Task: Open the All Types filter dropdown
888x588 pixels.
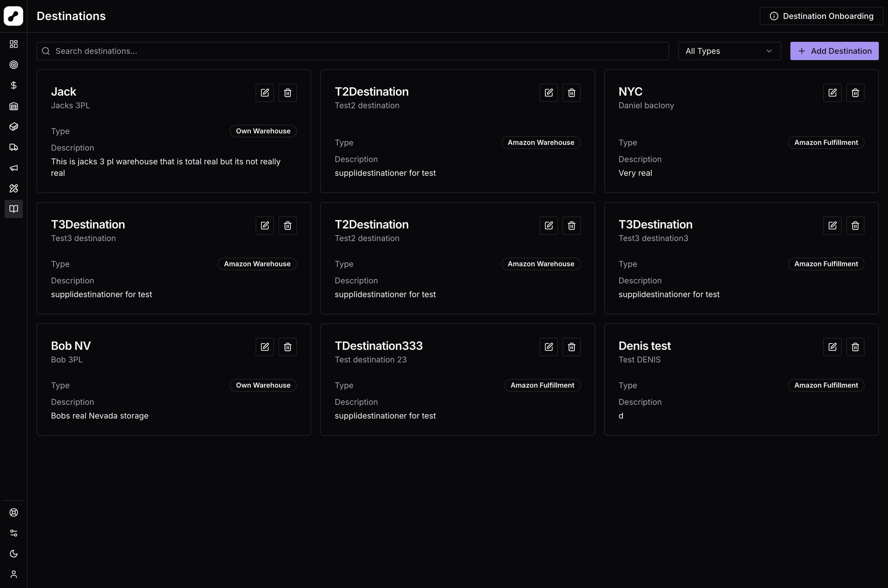Action: point(729,51)
